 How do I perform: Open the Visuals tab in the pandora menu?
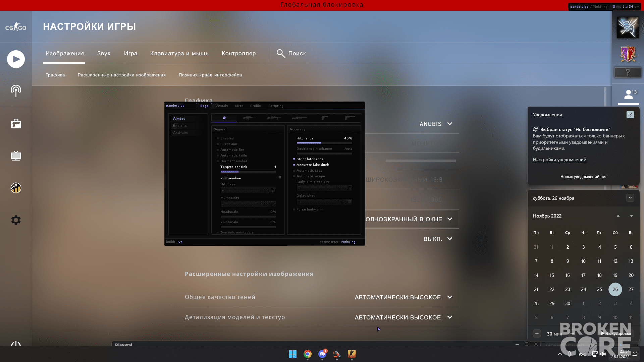click(x=222, y=106)
